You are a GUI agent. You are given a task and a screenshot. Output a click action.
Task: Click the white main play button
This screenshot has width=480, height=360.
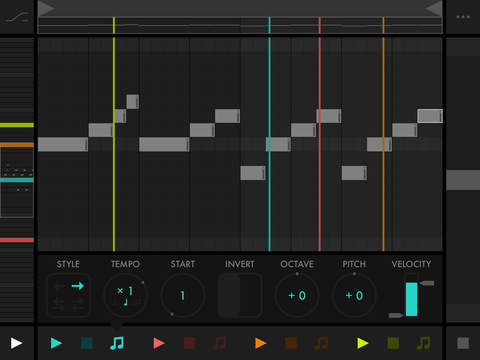tap(16, 343)
